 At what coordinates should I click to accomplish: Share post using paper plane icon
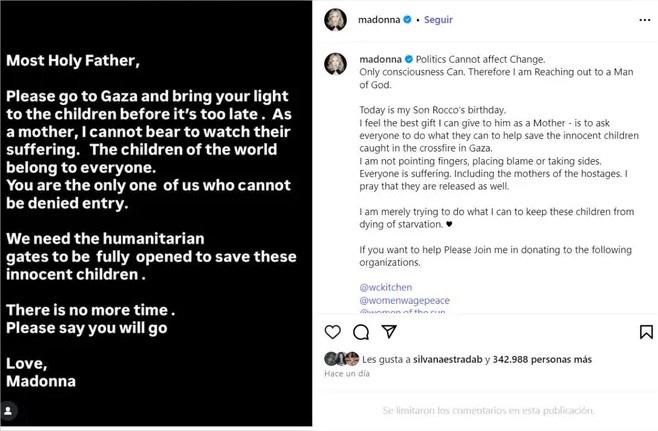pyautogui.click(x=390, y=332)
